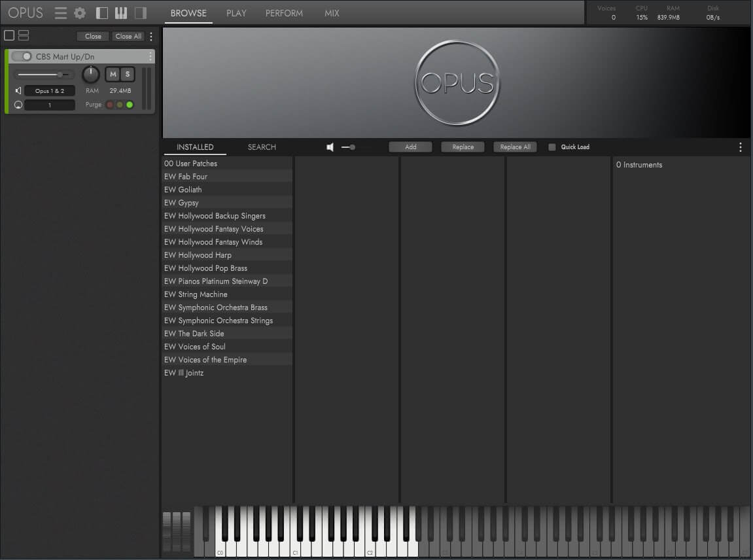The width and height of the screenshot is (753, 560).
Task: Click the browser audition speaker icon
Action: click(330, 147)
